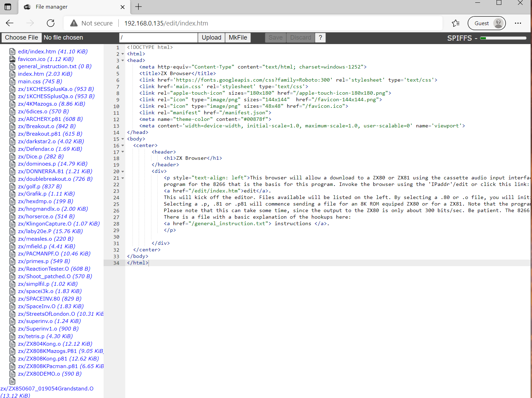The width and height of the screenshot is (532, 398).
Task: Click the new tab plus icon
Action: pos(138,7)
